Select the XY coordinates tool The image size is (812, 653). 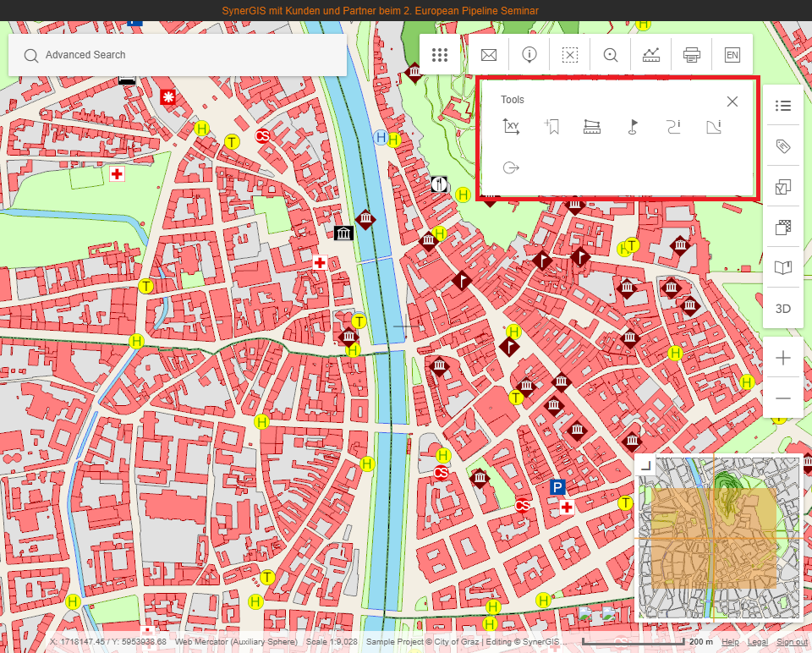click(511, 127)
